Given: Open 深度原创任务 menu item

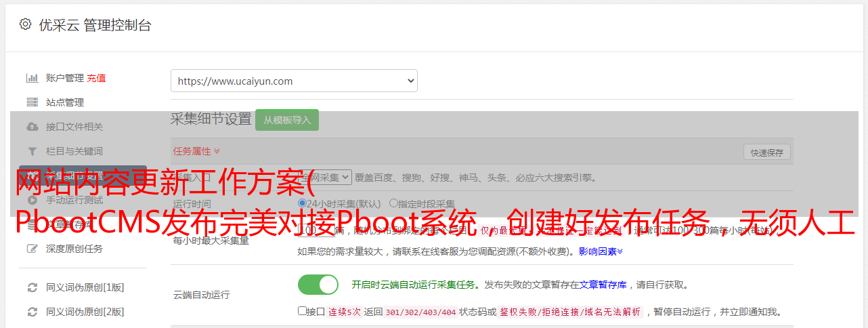Looking at the screenshot, I should click(x=74, y=249).
